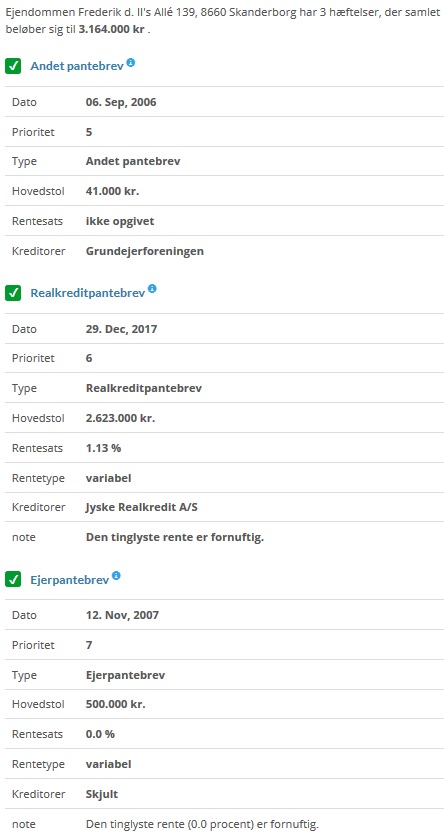Open info icon next to Realkreditpantebrev heading

[152, 289]
